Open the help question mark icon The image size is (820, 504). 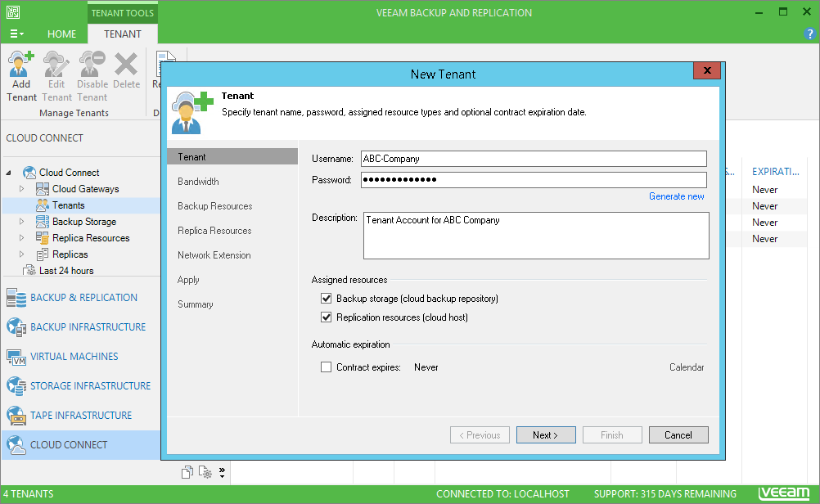[809, 34]
